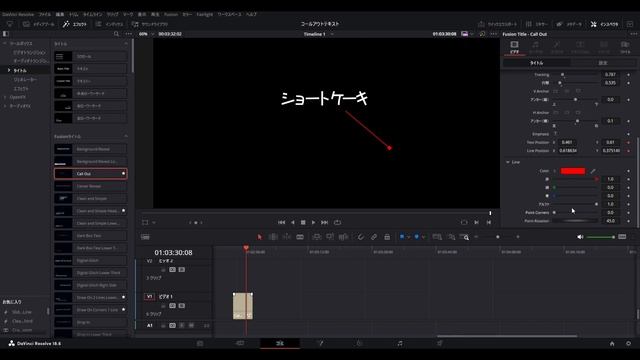Viewport: 640px width, 360px height.
Task: Open the marker color dropdown arrow
Action: [x=423, y=237]
